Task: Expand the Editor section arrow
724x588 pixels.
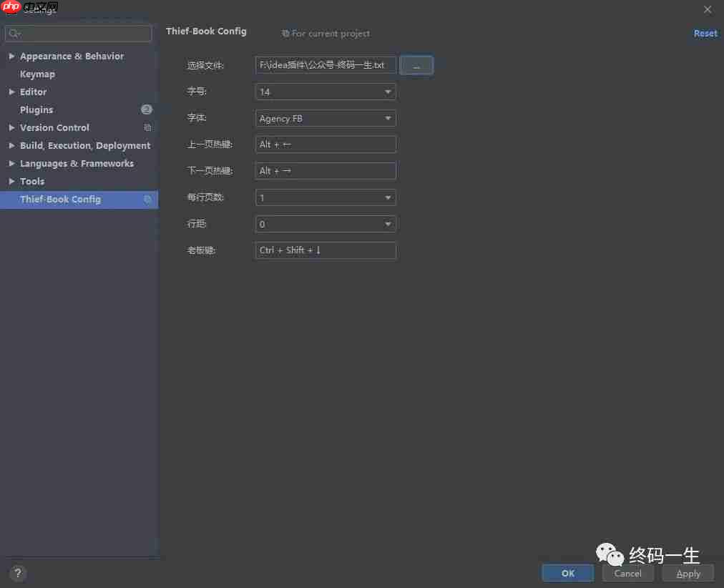Action: click(x=11, y=92)
